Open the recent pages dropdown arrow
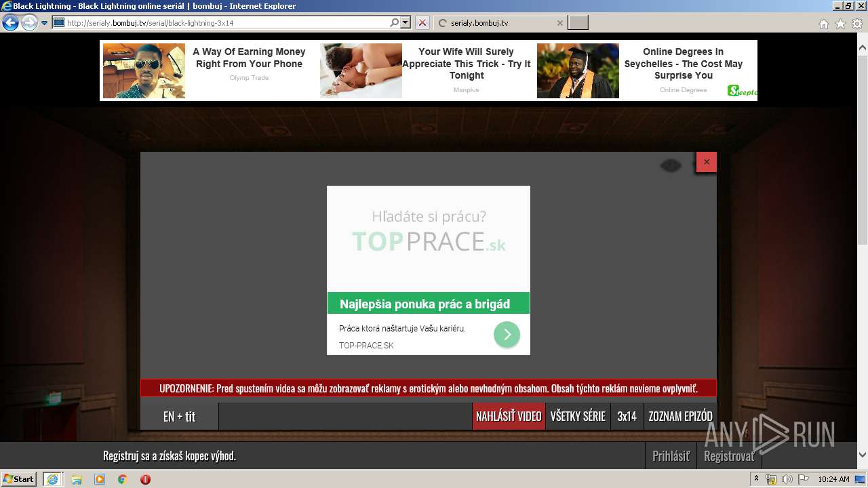868x488 pixels. [45, 23]
